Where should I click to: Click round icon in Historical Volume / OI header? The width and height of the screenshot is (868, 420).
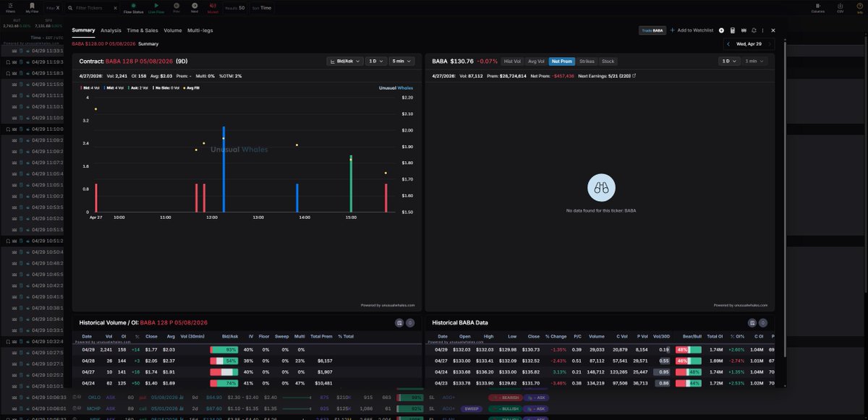click(x=410, y=322)
